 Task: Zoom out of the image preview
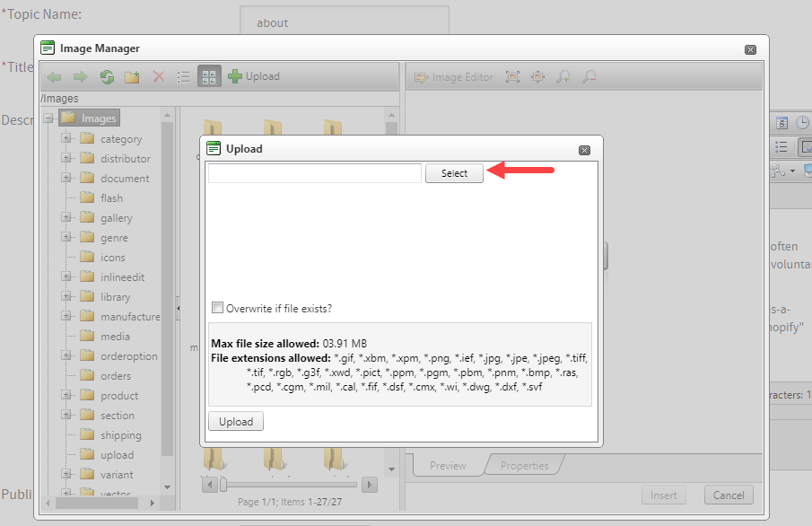(589, 76)
